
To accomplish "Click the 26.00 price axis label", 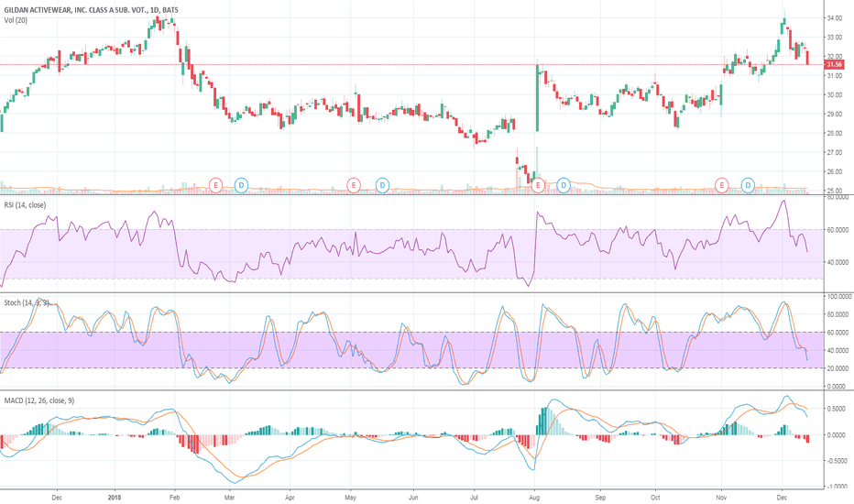I will (x=835, y=171).
